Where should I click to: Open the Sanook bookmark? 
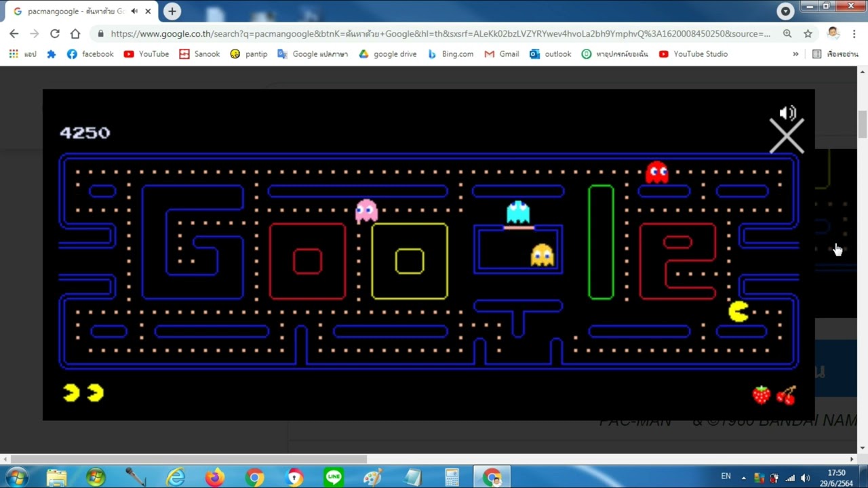pos(199,54)
